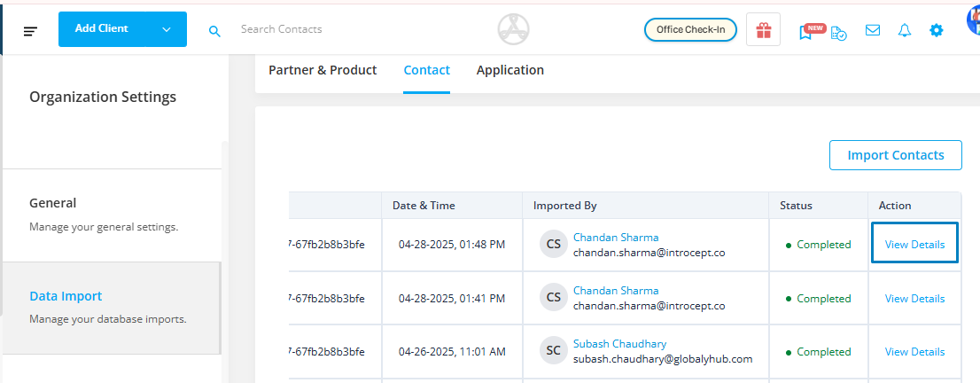
Task: Select the Contact tab
Action: coord(427,70)
